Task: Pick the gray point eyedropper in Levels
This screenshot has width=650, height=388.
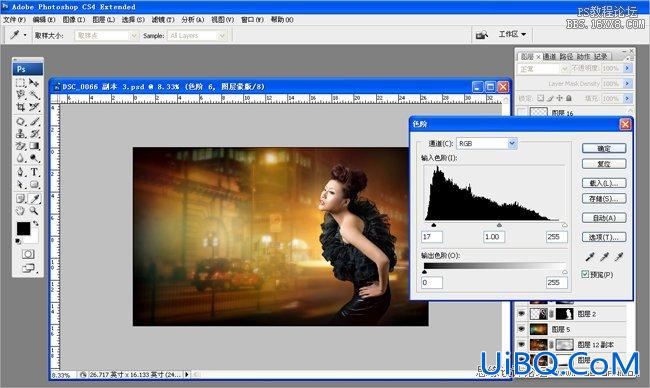Action: (x=604, y=257)
